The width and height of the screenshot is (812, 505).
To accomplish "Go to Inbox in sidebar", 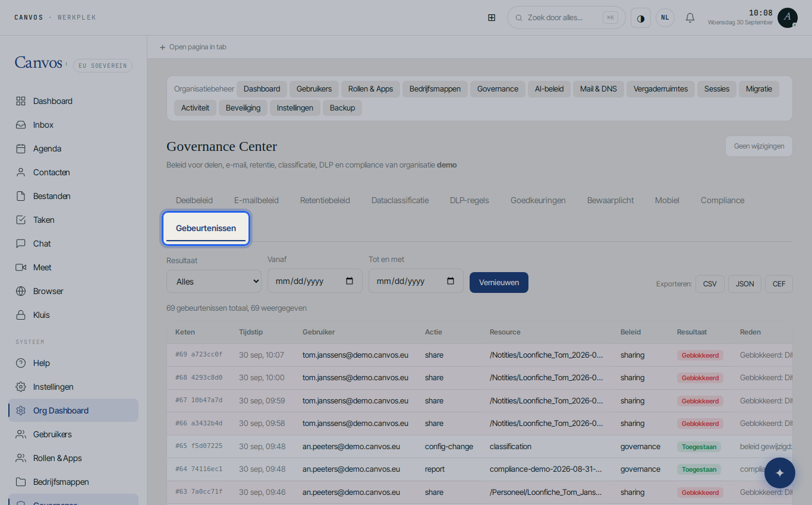I will tap(74, 125).
